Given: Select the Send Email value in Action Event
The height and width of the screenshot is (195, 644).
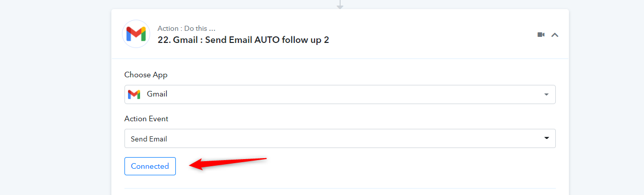Looking at the screenshot, I should [x=149, y=139].
